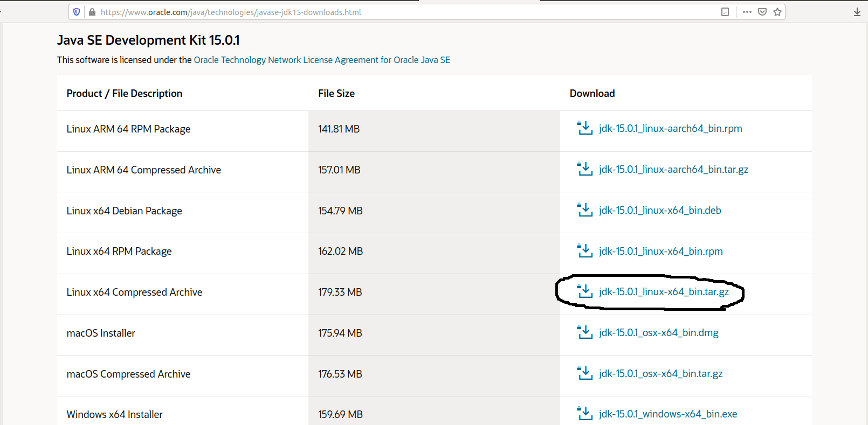This screenshot has height=425, width=868.
Task: Toggle reader view icon in address bar
Action: 725,12
